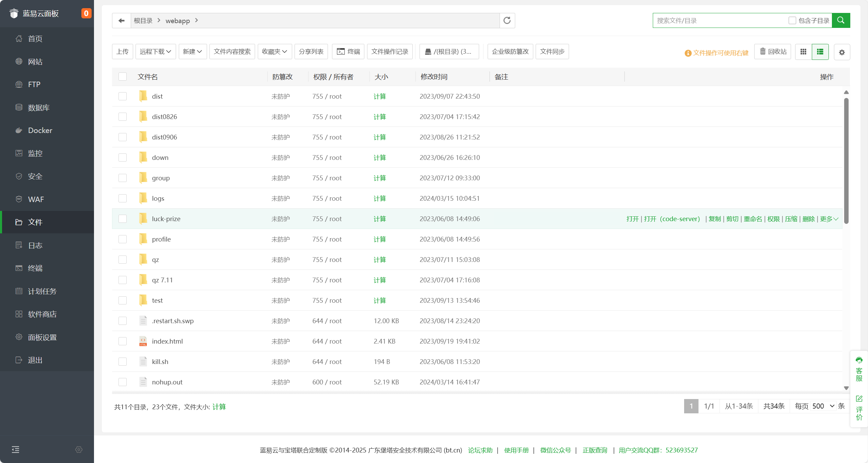Open the per-page 500 dropdown
868x463 pixels.
click(823, 406)
